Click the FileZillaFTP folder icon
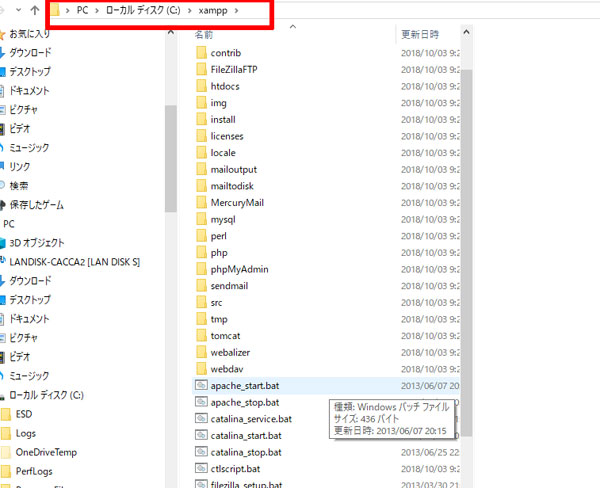Screen dimensions: 600x488 pos(201,69)
